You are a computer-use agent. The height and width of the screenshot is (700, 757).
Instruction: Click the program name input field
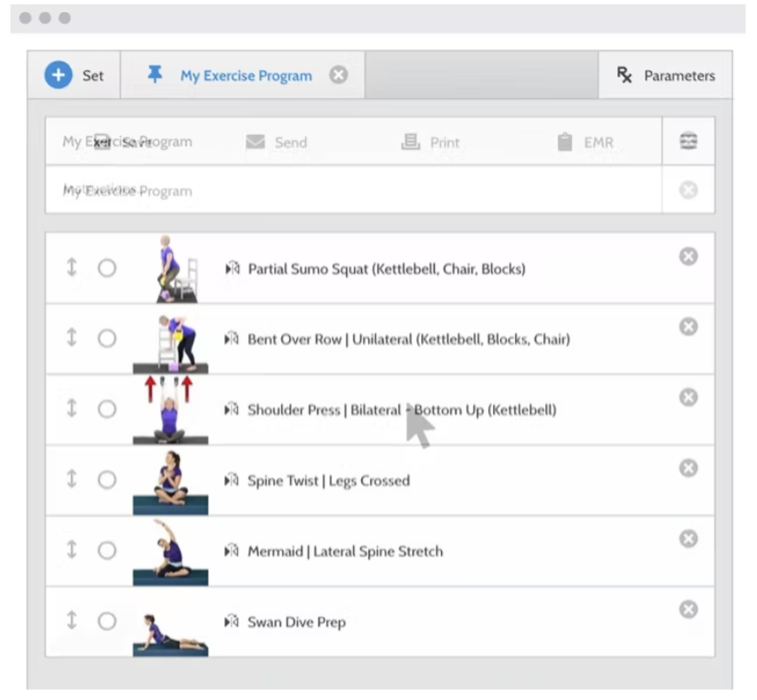coord(353,190)
